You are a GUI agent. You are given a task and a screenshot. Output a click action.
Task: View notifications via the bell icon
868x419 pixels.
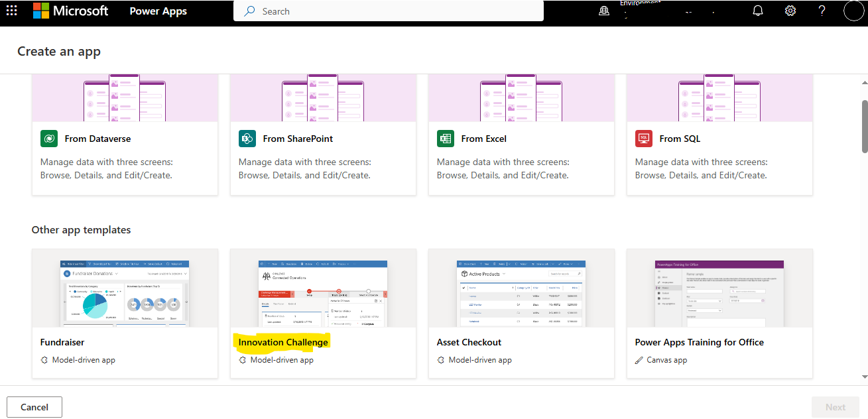pos(757,11)
